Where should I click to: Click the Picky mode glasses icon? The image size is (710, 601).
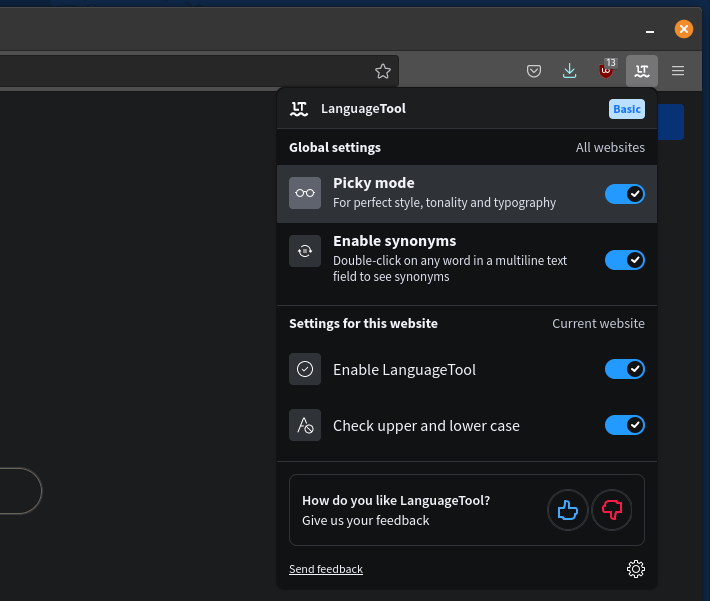[x=305, y=193]
